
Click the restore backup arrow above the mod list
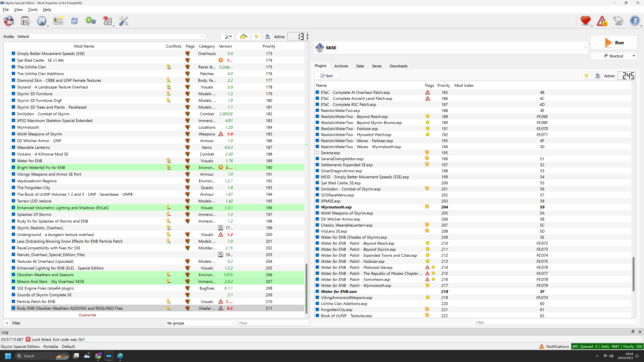pyautogui.click(x=256, y=37)
